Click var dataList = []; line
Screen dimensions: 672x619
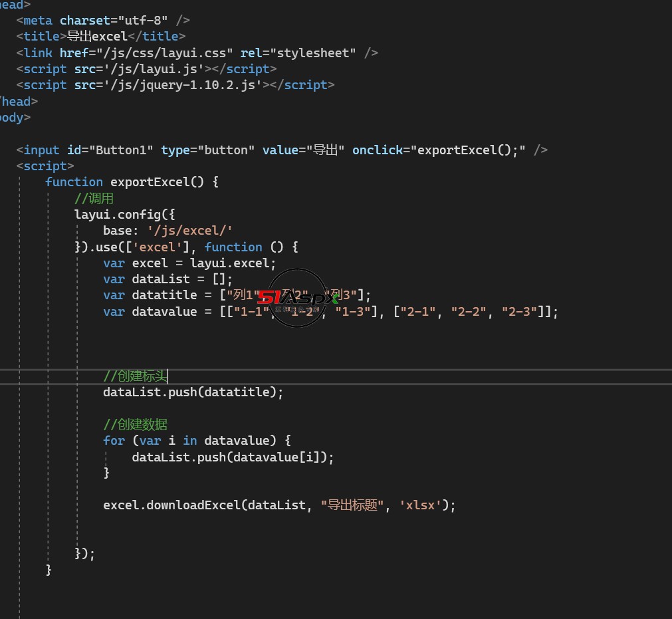(x=168, y=279)
